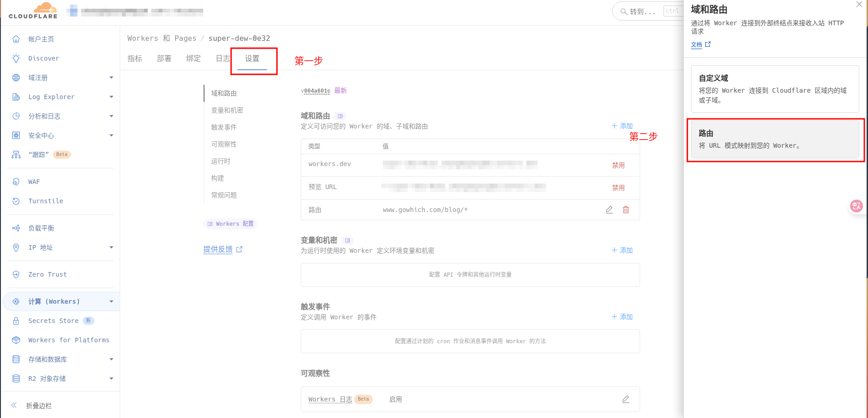The image size is (868, 418).
Task: Click the 安全中心 icon
Action: tap(16, 135)
